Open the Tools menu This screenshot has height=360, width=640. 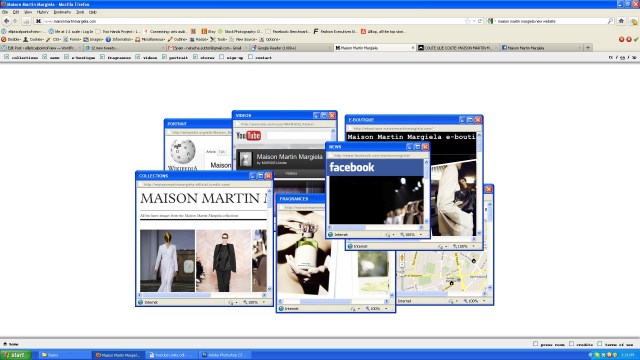click(80, 12)
